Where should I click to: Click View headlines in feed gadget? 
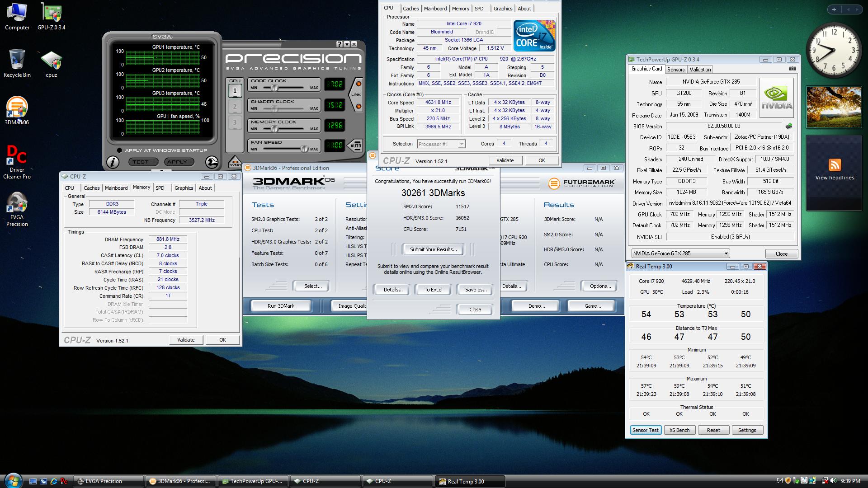(x=835, y=178)
